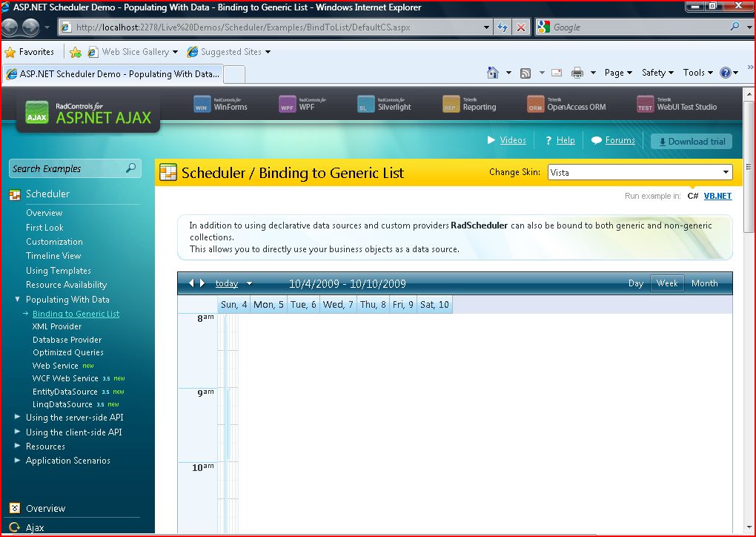Open RadControls for WPF
Screen dimensions: 756x537
coord(302,104)
